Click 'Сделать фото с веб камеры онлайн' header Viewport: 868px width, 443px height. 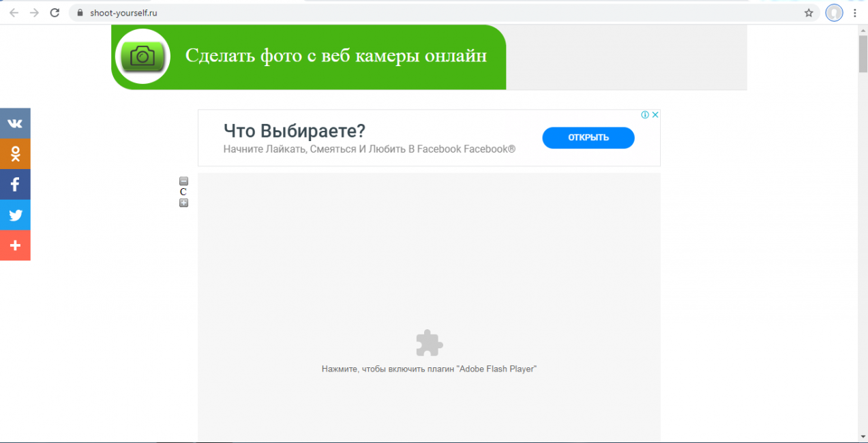335,56
